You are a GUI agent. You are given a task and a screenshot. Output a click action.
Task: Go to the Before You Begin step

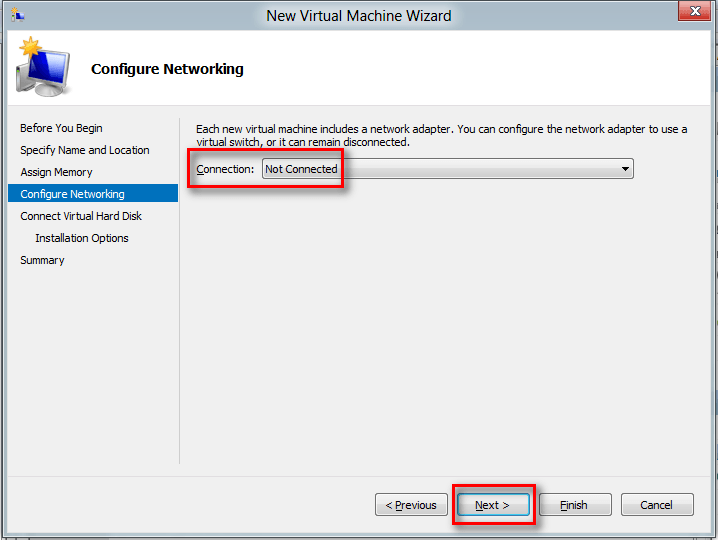(61, 128)
